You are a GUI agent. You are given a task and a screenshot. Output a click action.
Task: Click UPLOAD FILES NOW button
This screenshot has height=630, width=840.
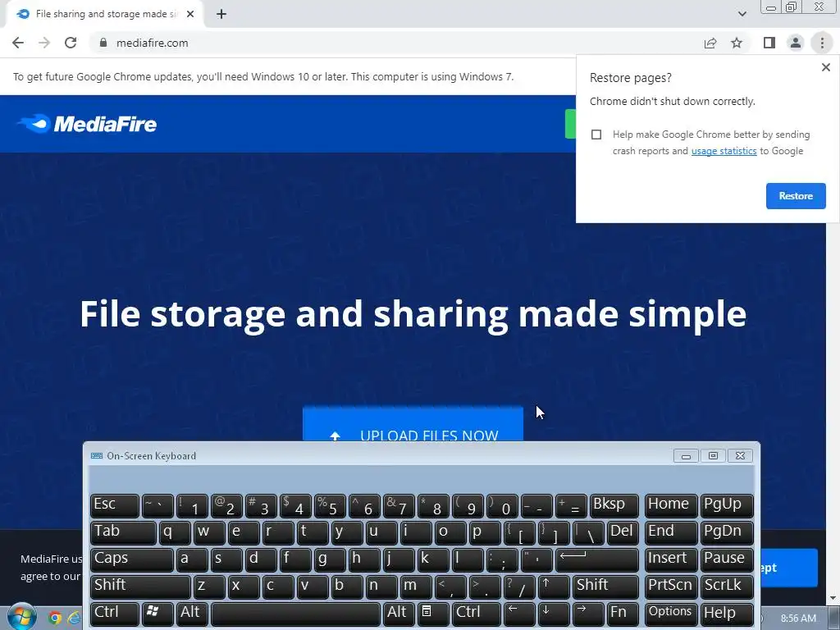click(413, 424)
